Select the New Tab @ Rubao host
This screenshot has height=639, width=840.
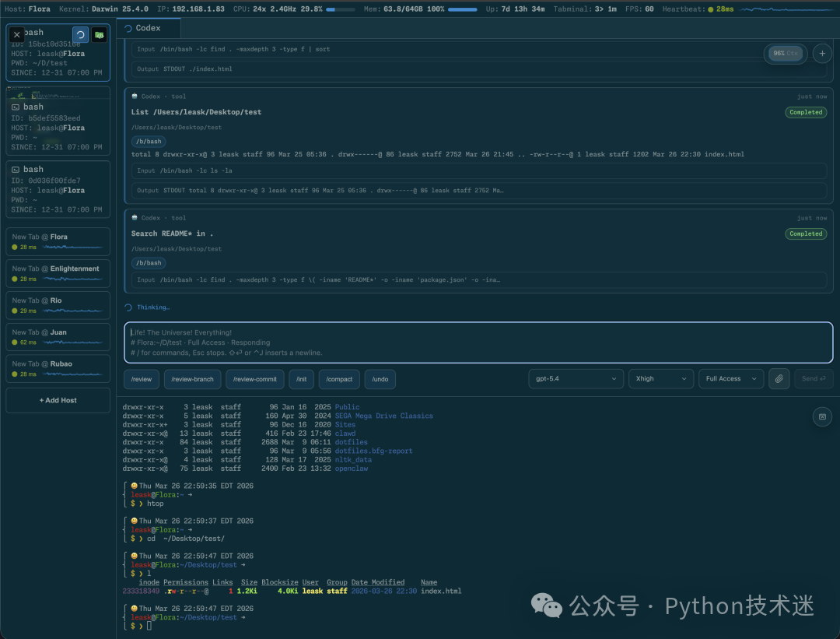click(x=58, y=368)
